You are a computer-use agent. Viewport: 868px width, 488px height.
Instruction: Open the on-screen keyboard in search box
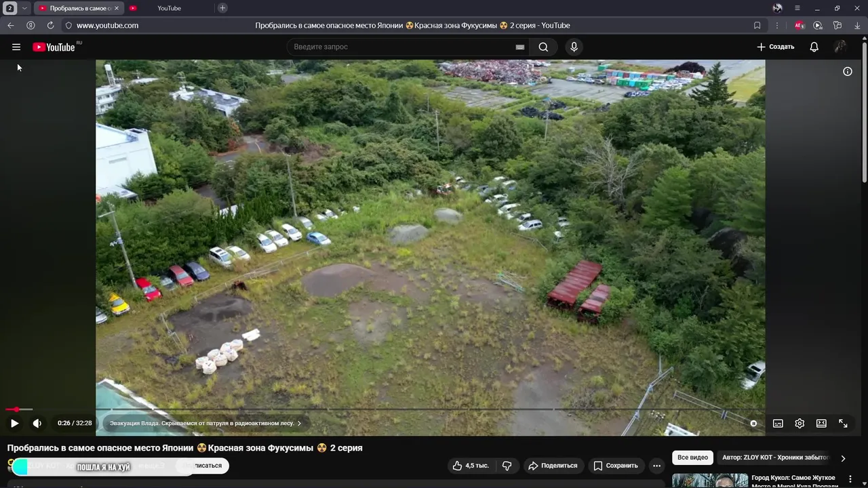tap(520, 47)
